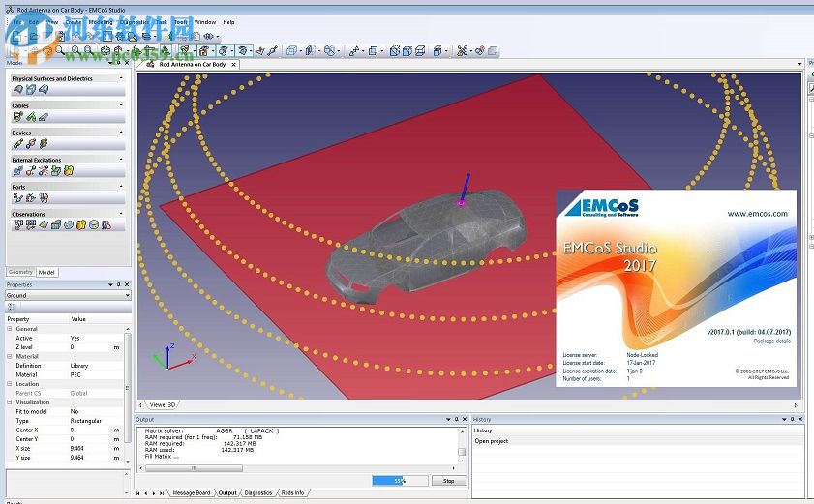This screenshot has width=814, height=504.
Task: Collapse the Visualization property group
Action: (x=10, y=402)
